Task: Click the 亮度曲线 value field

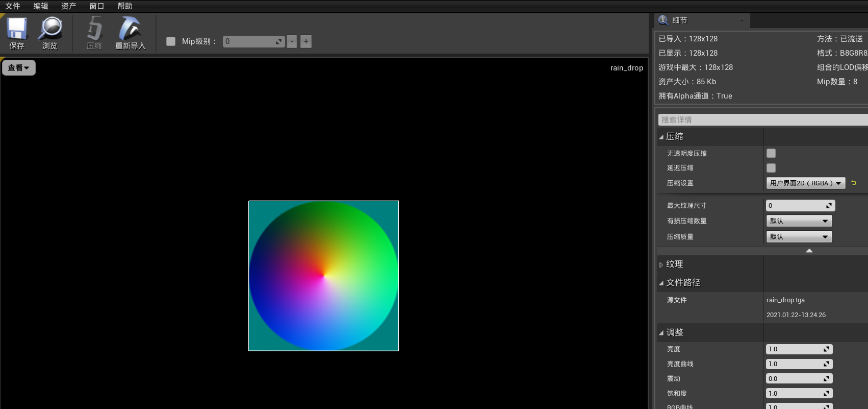Action: (x=799, y=364)
